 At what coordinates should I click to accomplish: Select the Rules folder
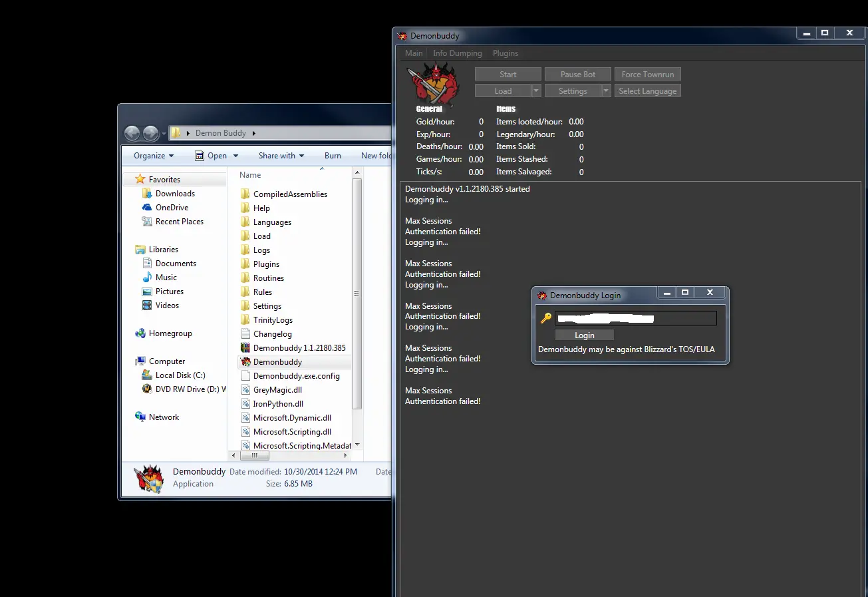click(x=263, y=292)
